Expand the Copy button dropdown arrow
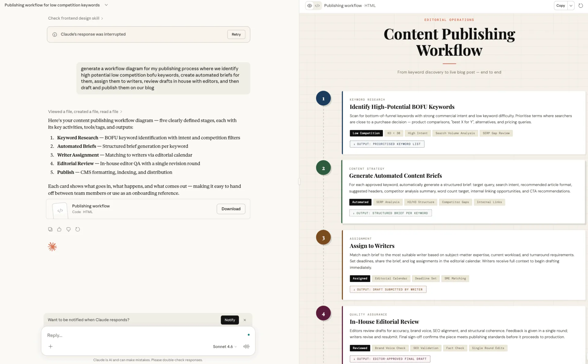Screen dimensions: 588x364 (571, 6)
